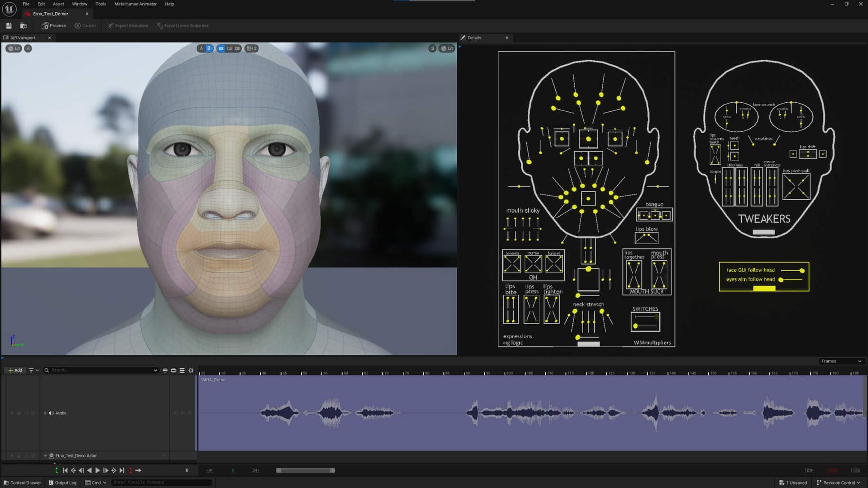Toggle the Lit viewmode in the left viewport
This screenshot has width=868, height=488.
coord(13,48)
